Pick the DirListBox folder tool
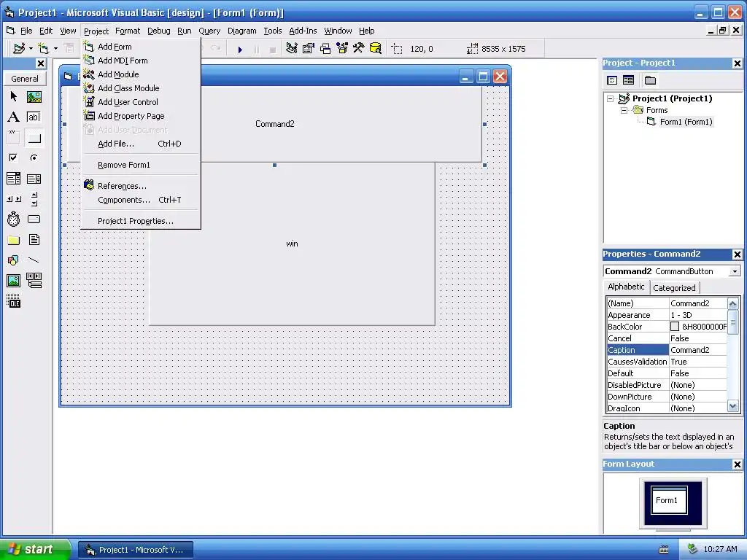This screenshot has width=747, height=560. tap(13, 239)
